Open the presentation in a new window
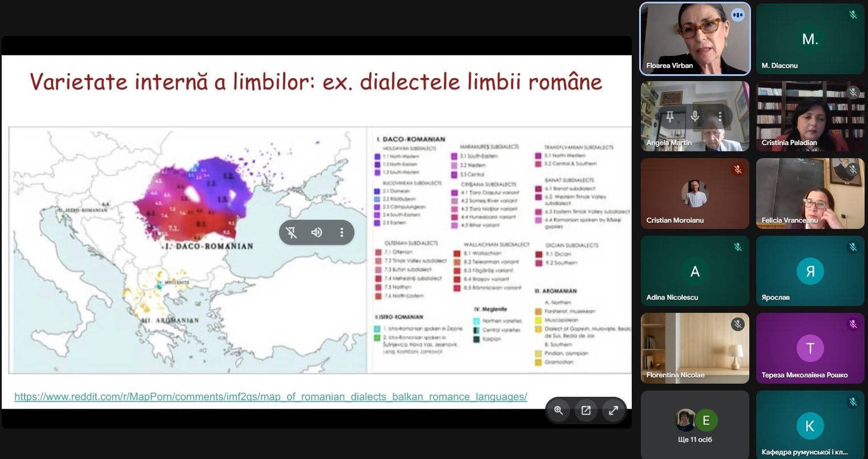This screenshot has height=459, width=868. 586,410
